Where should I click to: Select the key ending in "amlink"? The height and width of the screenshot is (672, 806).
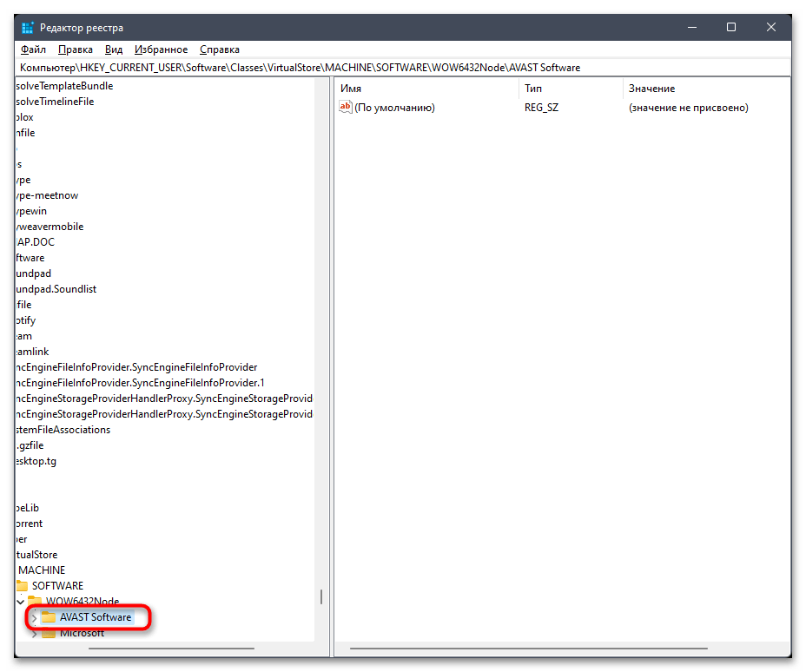32,352
